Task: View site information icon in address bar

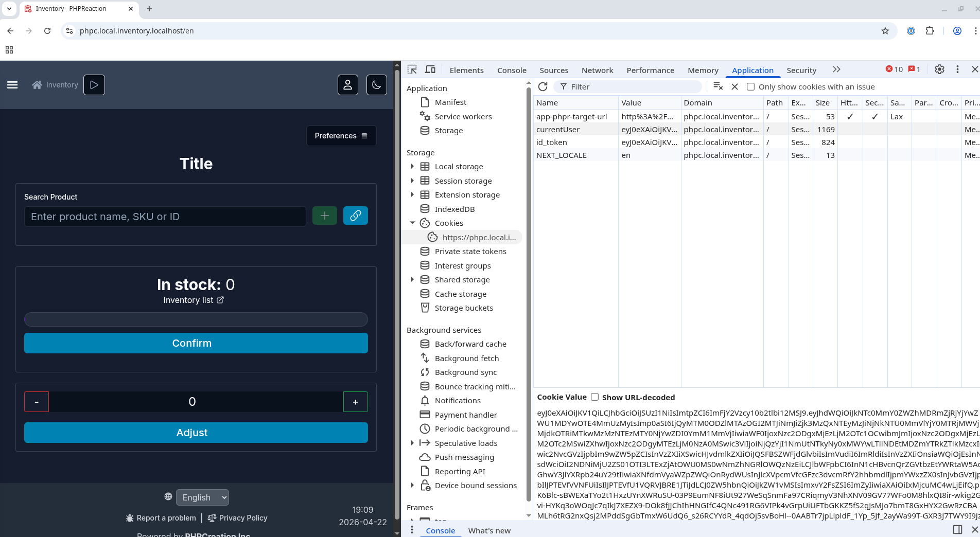Action: (x=69, y=31)
